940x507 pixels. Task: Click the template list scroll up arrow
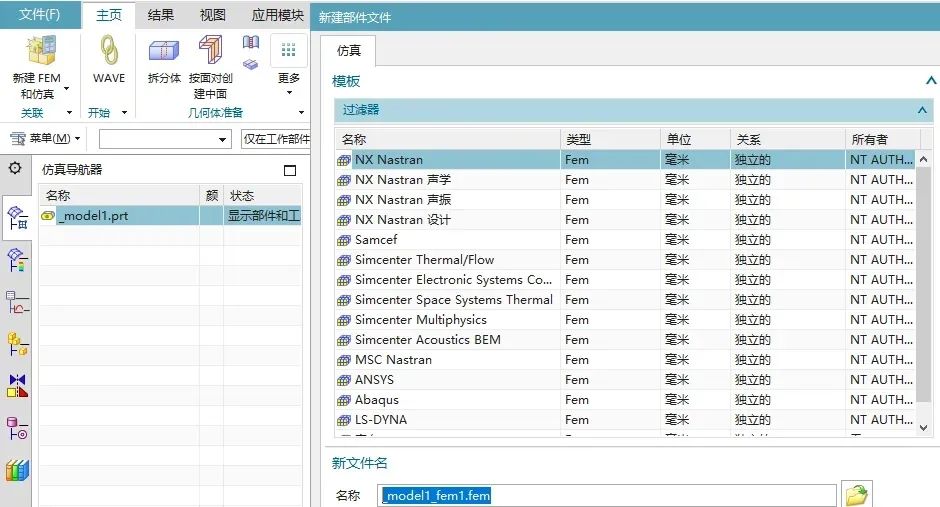(923, 159)
